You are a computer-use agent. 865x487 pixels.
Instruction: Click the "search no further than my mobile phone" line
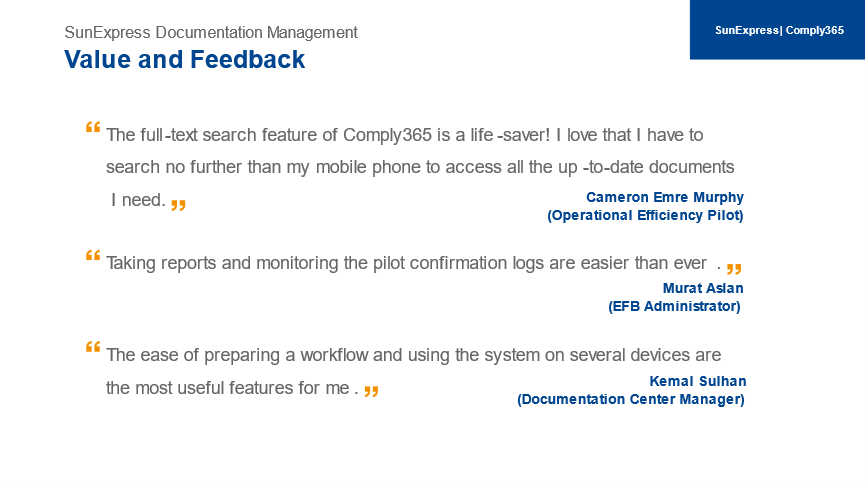point(420,167)
